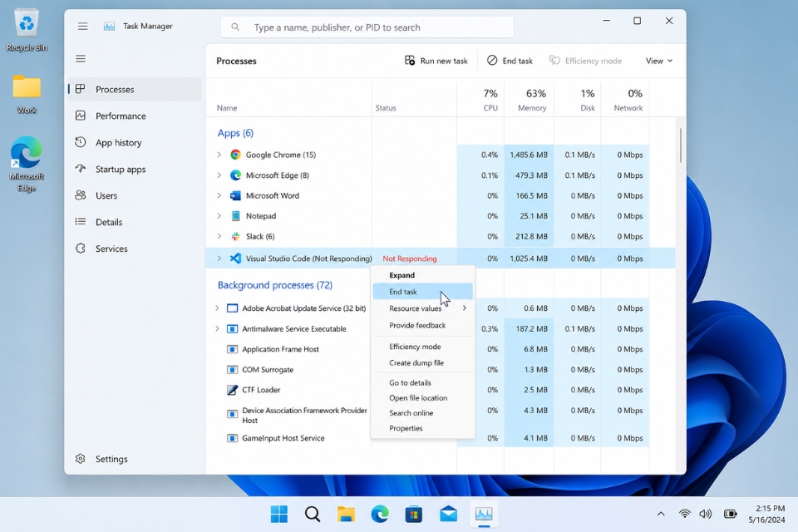The height and width of the screenshot is (532, 798).
Task: Choose Go to details menu entry
Action: [423, 383]
